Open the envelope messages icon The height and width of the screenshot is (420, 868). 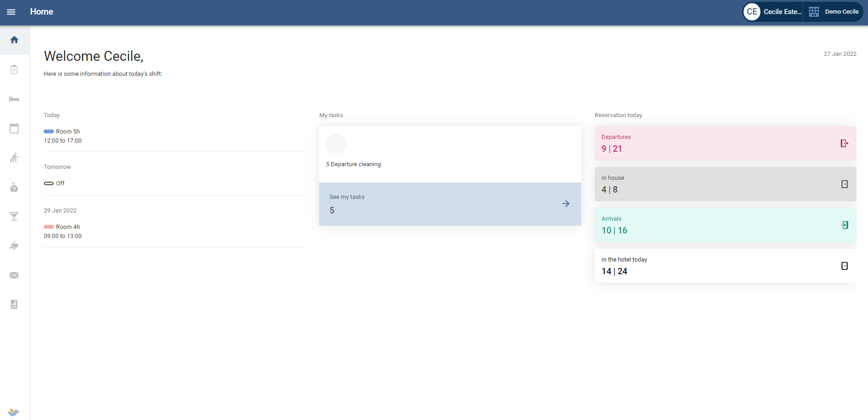pyautogui.click(x=15, y=275)
